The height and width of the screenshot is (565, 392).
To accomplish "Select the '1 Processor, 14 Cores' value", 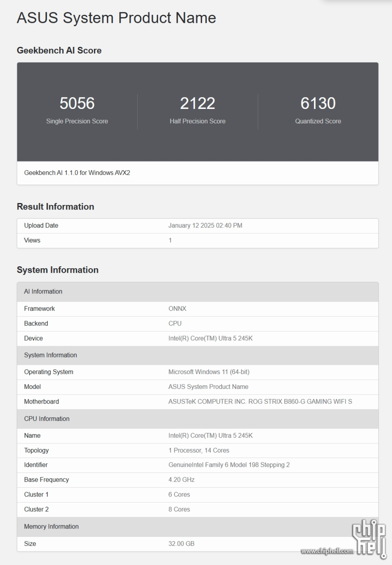I will click(x=199, y=450).
